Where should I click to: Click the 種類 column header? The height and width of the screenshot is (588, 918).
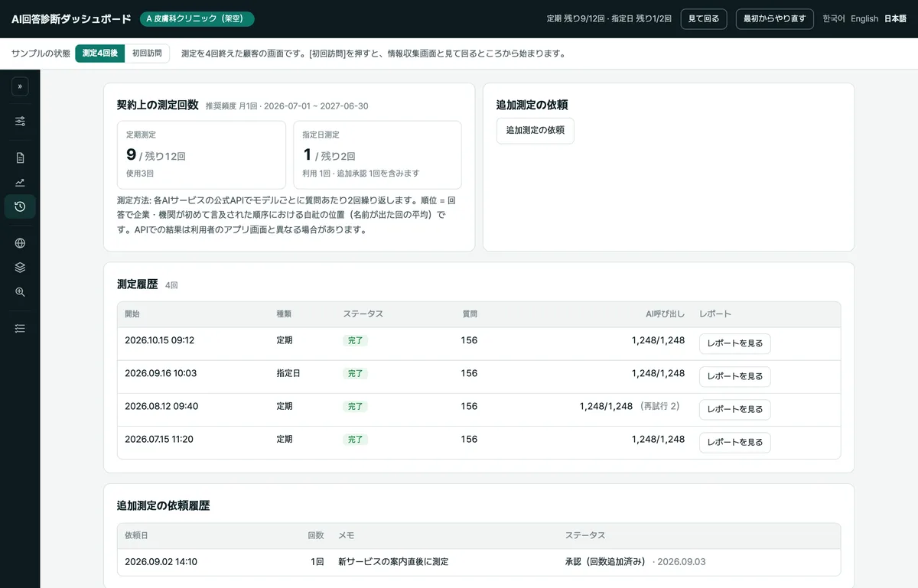(x=285, y=314)
